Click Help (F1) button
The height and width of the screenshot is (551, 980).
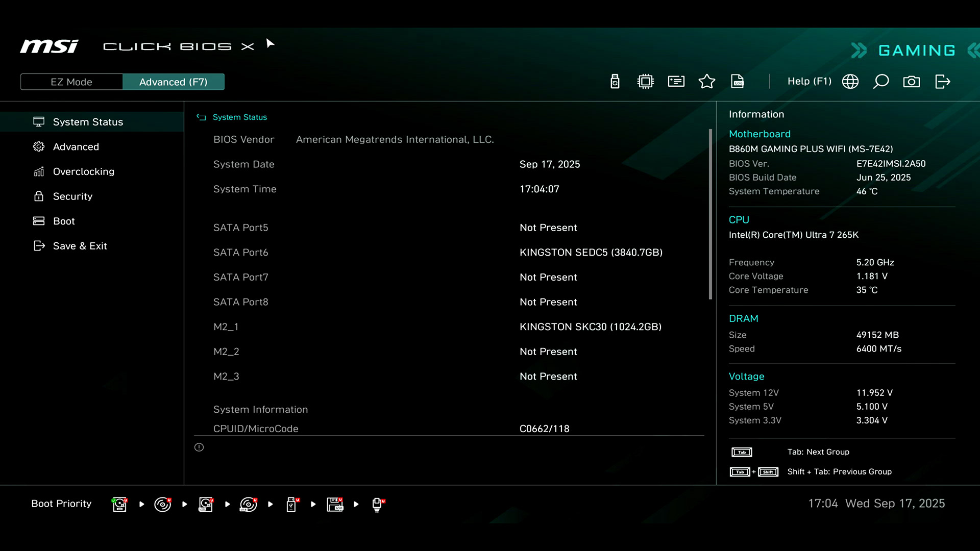pyautogui.click(x=809, y=82)
